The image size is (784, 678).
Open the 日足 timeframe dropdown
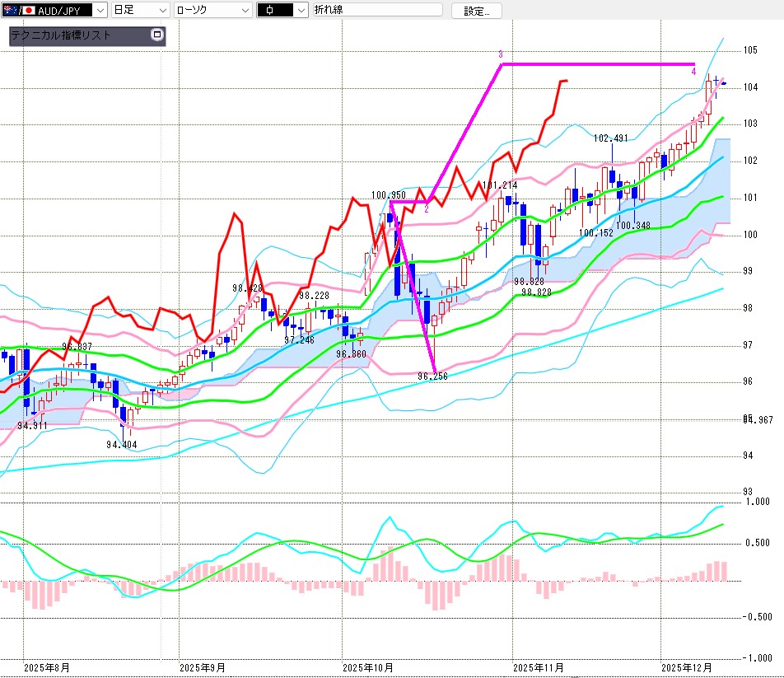pyautogui.click(x=161, y=11)
